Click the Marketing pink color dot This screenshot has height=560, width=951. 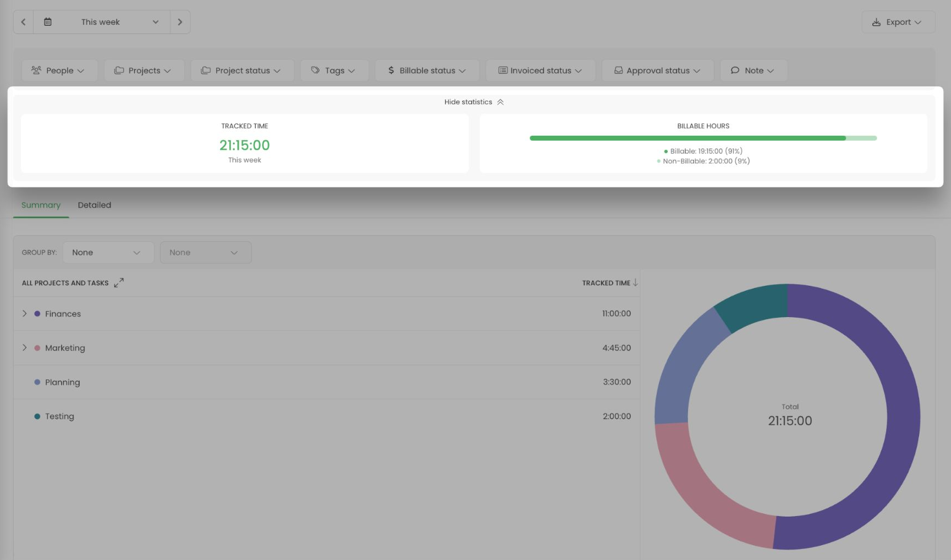point(37,348)
